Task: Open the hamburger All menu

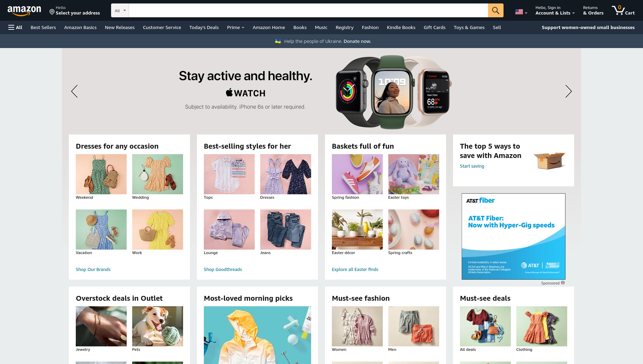Action: point(15,27)
